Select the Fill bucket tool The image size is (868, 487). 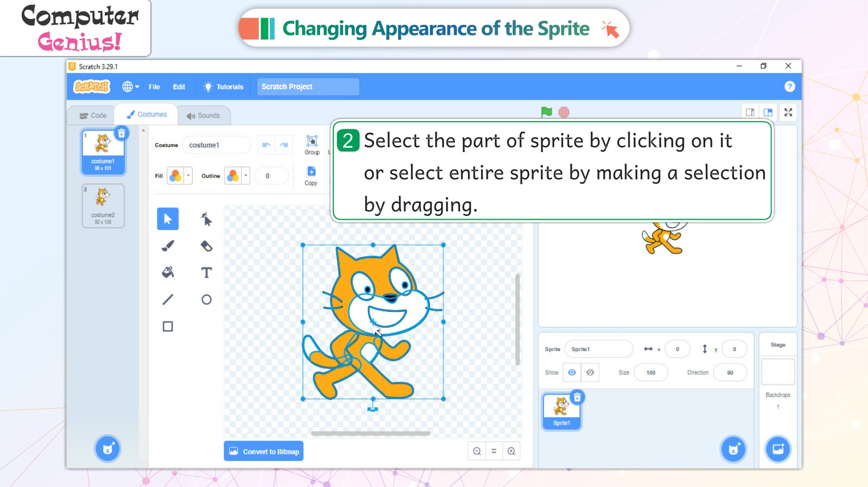click(168, 272)
